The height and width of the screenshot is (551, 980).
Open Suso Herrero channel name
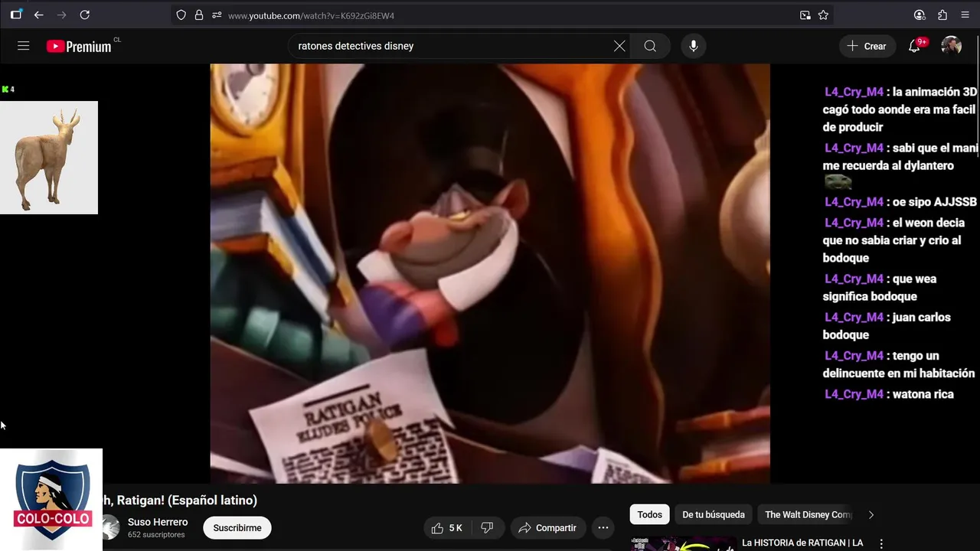(158, 522)
